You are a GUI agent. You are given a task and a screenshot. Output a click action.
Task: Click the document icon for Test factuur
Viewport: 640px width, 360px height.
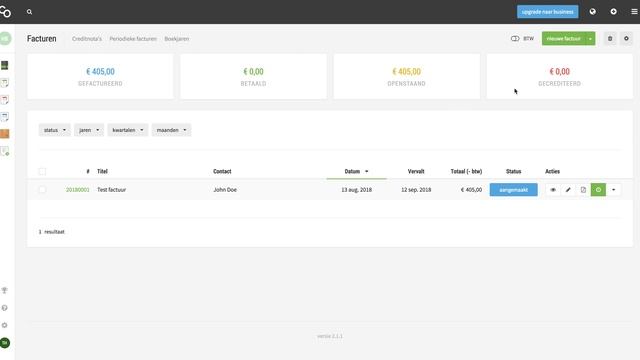583,190
